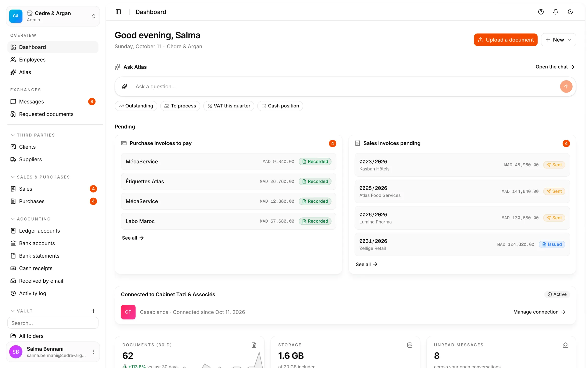Open All folders in Vault

click(53, 336)
